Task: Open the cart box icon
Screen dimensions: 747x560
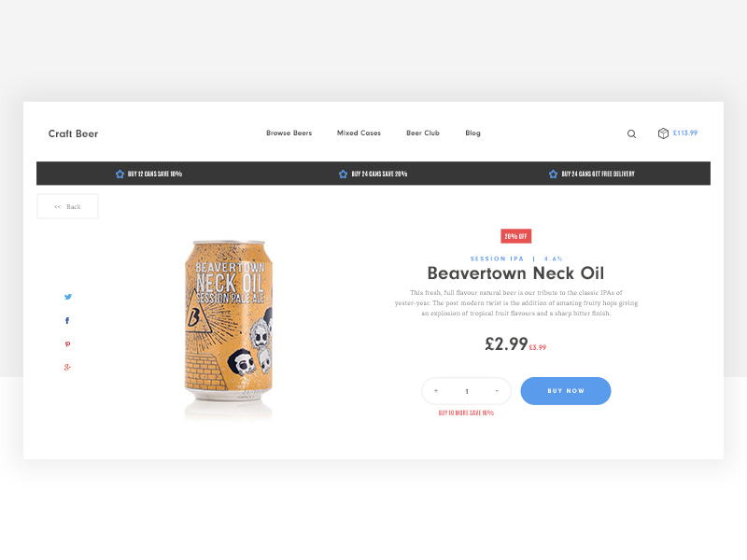Action: (x=663, y=133)
